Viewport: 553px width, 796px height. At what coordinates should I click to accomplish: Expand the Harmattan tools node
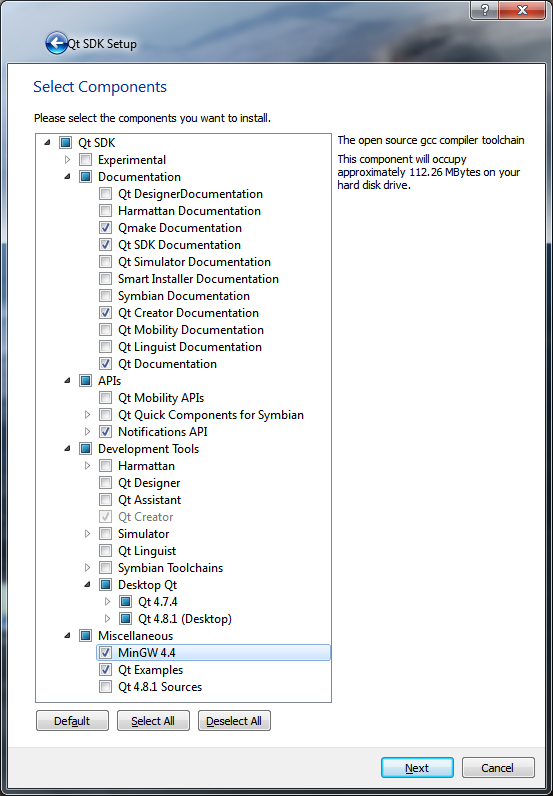(87, 466)
